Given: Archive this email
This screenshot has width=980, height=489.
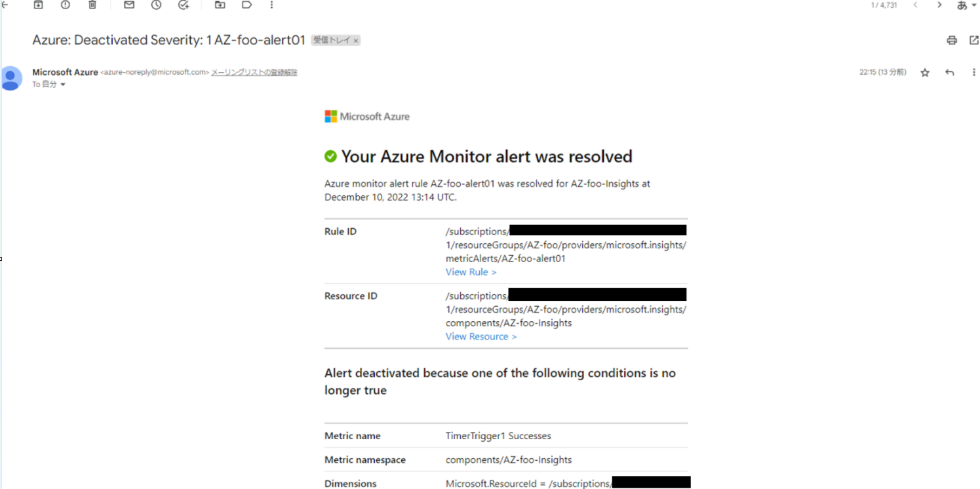Looking at the screenshot, I should (x=37, y=5).
